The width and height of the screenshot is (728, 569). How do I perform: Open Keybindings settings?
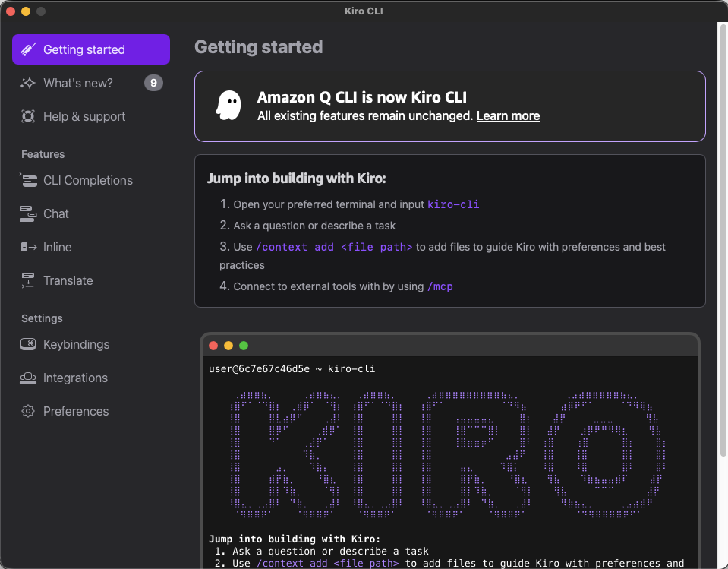[x=91, y=344]
